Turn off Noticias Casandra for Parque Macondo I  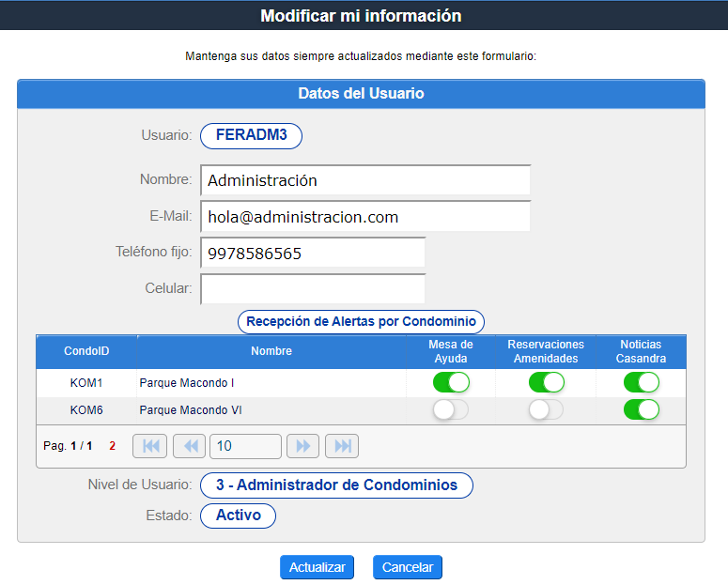642,382
